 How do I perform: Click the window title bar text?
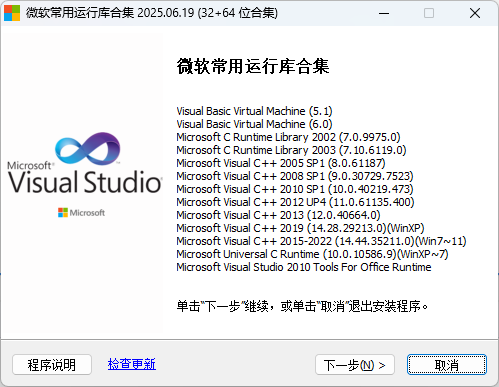[152, 13]
